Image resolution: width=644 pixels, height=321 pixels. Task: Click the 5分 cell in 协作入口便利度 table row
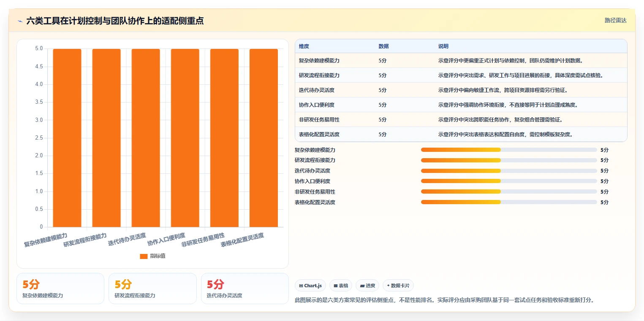[383, 105]
